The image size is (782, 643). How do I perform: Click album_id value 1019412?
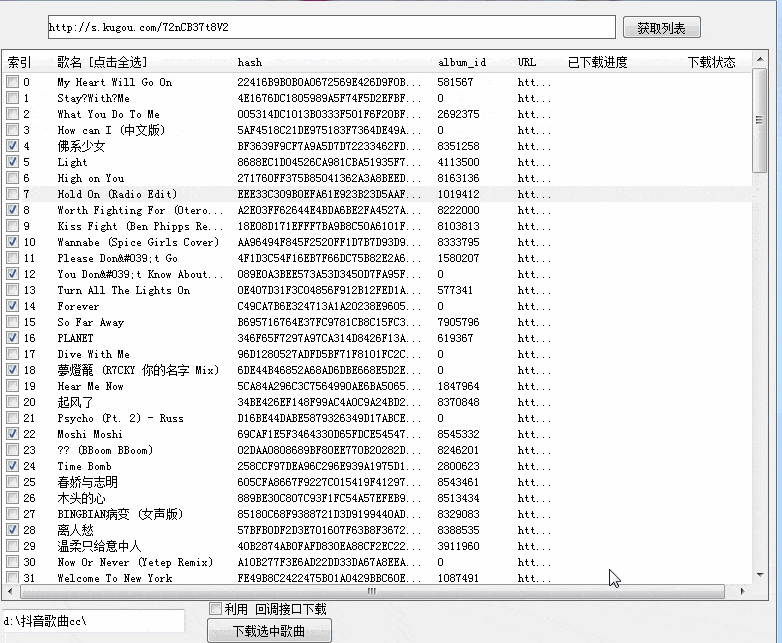[x=458, y=194]
